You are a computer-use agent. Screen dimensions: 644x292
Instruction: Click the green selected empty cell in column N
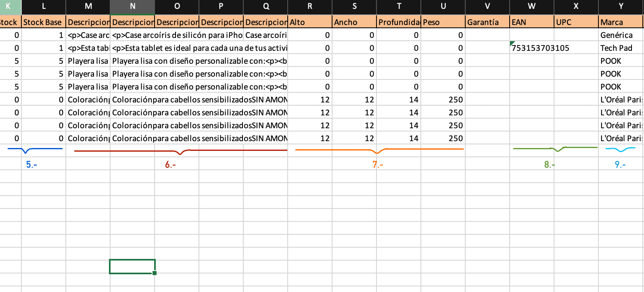[x=132, y=267]
